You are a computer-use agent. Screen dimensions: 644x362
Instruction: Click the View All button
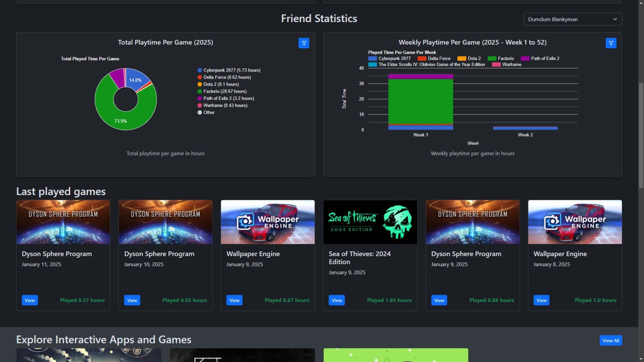tap(610, 340)
